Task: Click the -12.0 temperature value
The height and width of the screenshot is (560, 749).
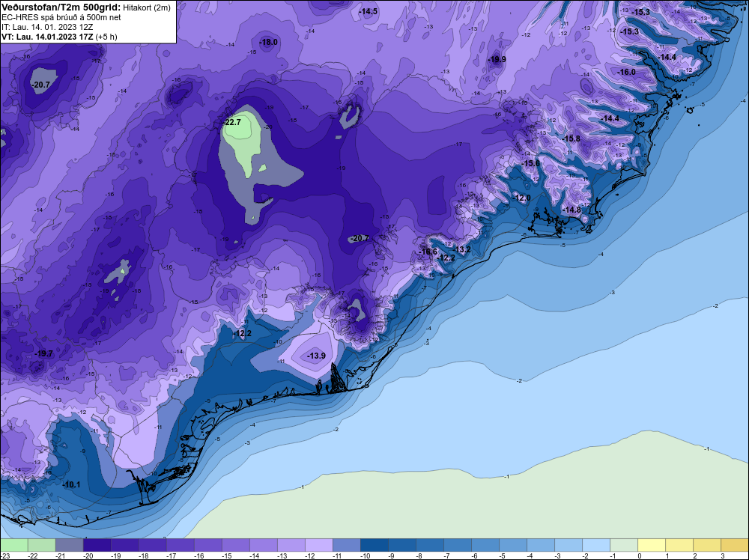Action: tap(521, 198)
